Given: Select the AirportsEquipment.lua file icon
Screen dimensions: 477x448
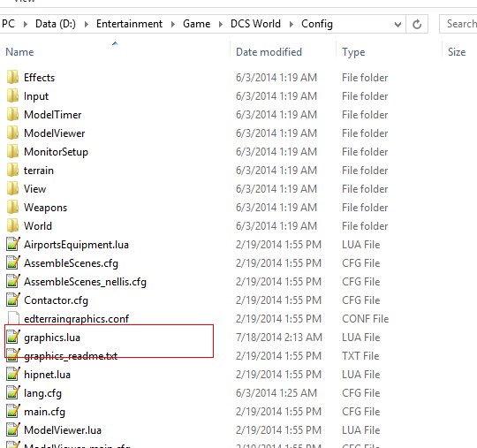Looking at the screenshot, I should click(13, 244).
